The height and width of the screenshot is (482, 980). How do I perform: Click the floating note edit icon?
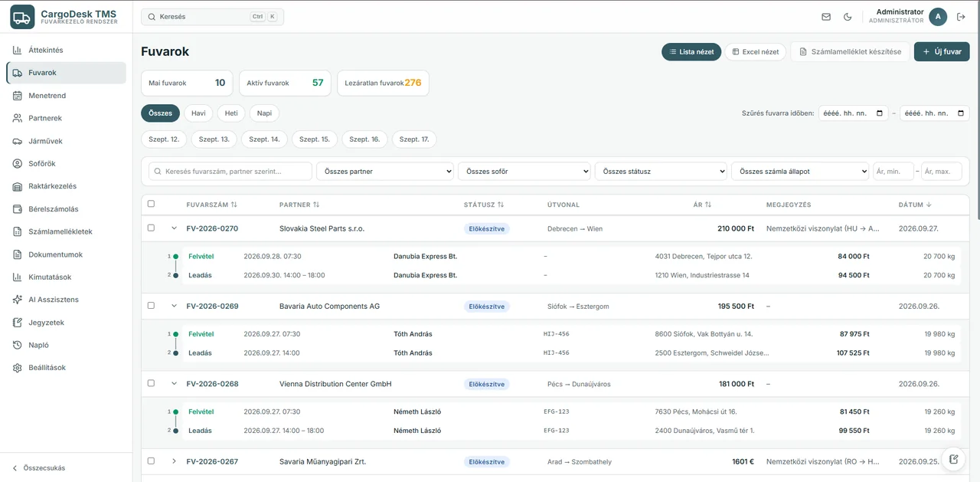pos(953,459)
